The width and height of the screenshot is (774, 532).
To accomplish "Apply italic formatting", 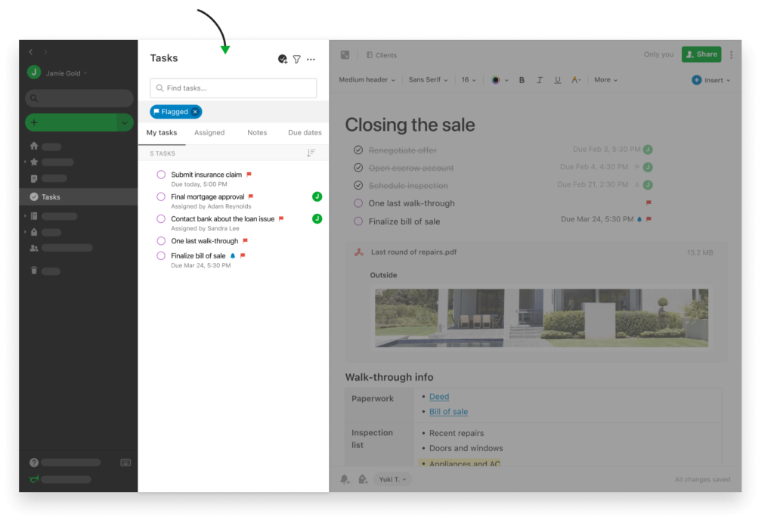I will coord(539,79).
